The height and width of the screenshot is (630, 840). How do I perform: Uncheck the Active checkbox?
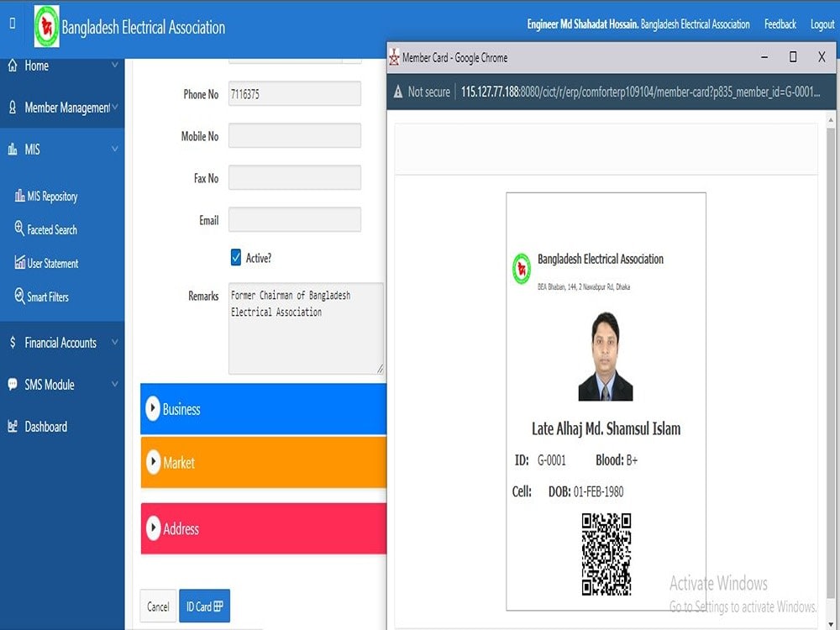pyautogui.click(x=236, y=258)
